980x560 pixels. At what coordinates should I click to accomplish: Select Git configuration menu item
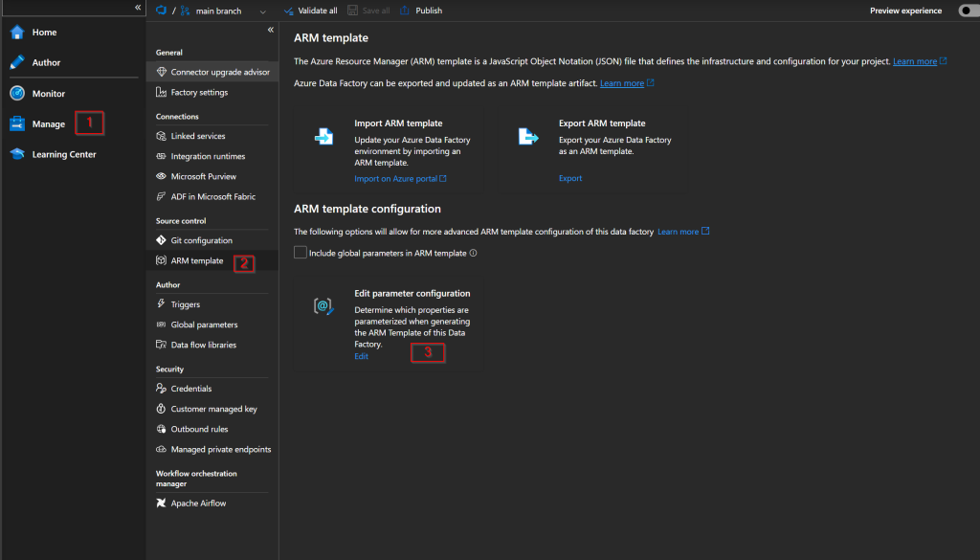[x=201, y=240]
